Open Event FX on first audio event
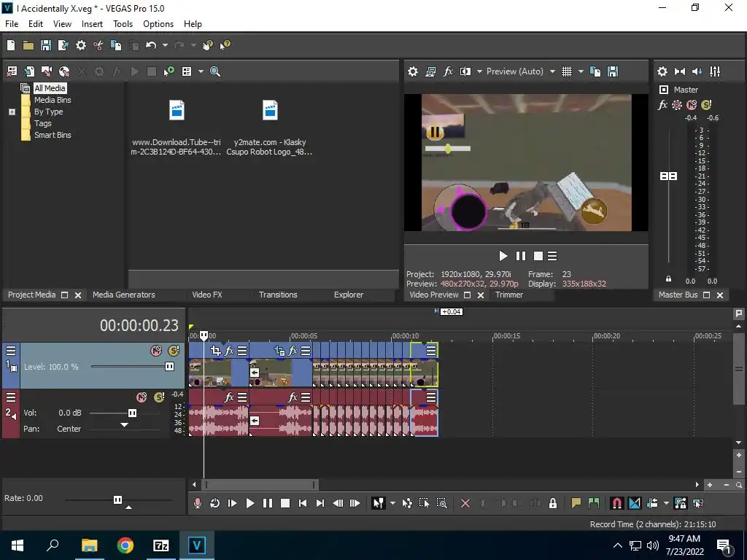This screenshot has height=560, width=747. click(x=229, y=397)
